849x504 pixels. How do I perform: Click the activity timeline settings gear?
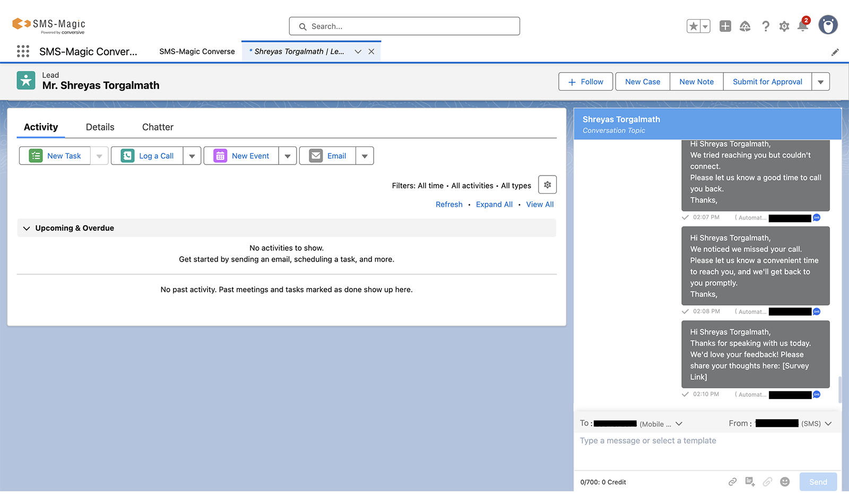point(548,185)
